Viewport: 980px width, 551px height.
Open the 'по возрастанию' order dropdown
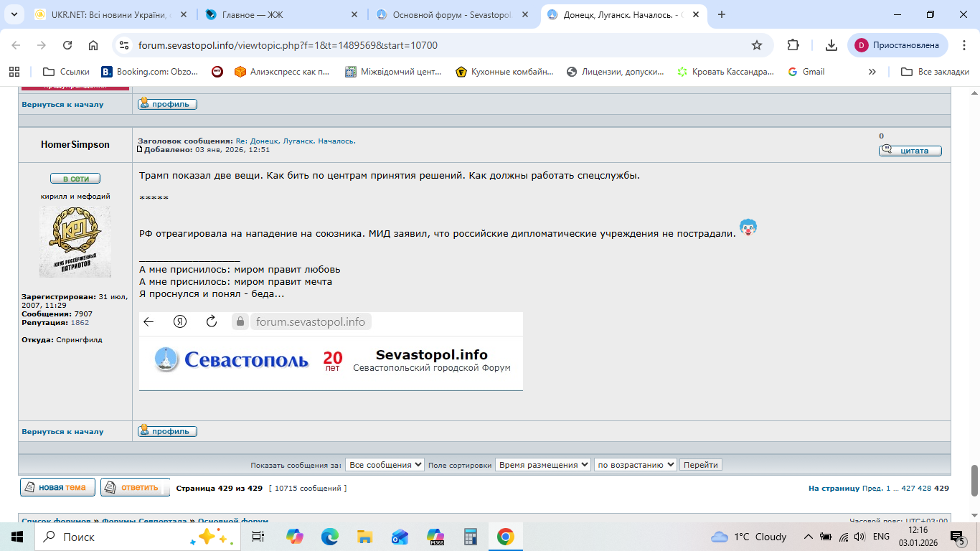636,465
